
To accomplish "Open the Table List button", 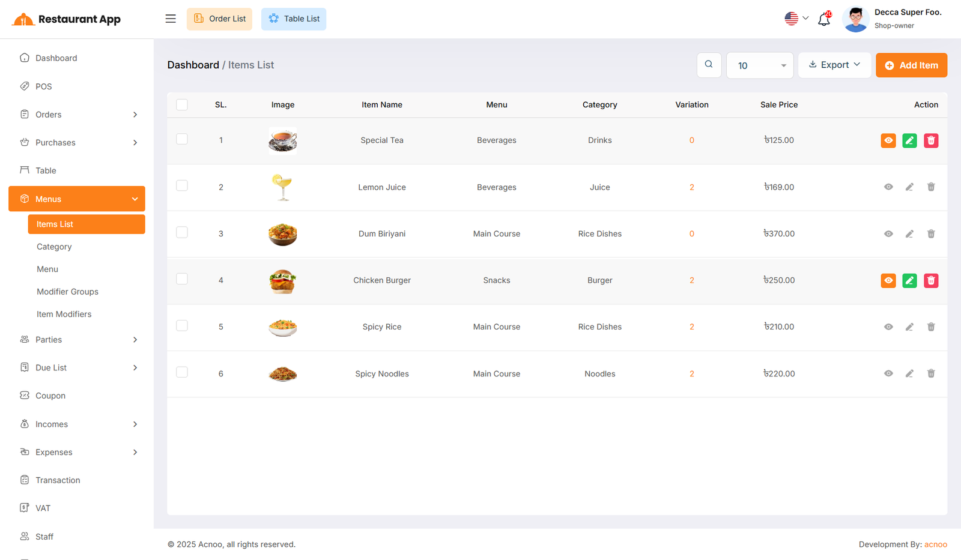I will click(x=294, y=19).
